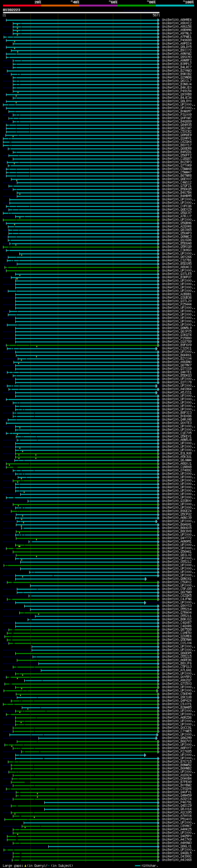Click the UniRef100_Q9SCM3 label
This screenshot has width=197, height=868.
coord(177,57)
